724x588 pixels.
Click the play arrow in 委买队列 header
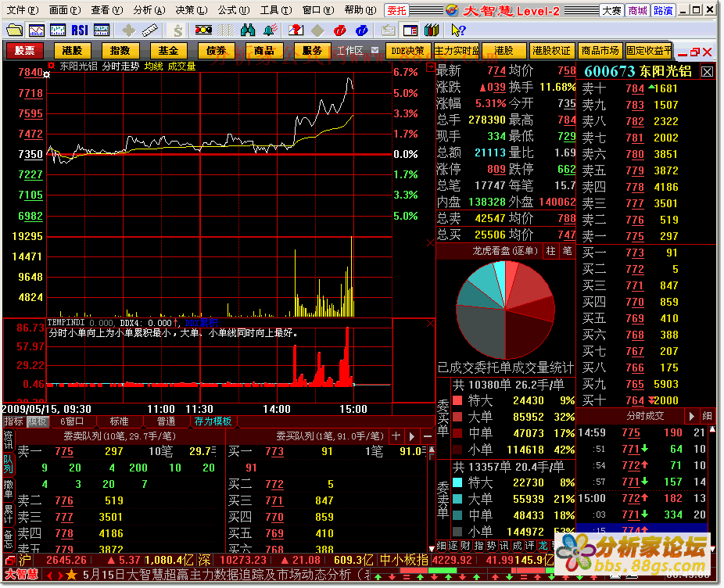pos(411,436)
